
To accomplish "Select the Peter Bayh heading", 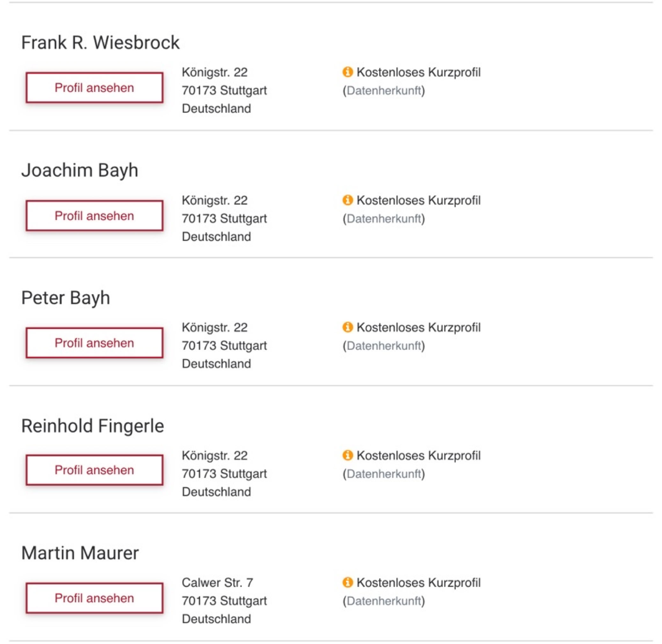I will click(66, 298).
